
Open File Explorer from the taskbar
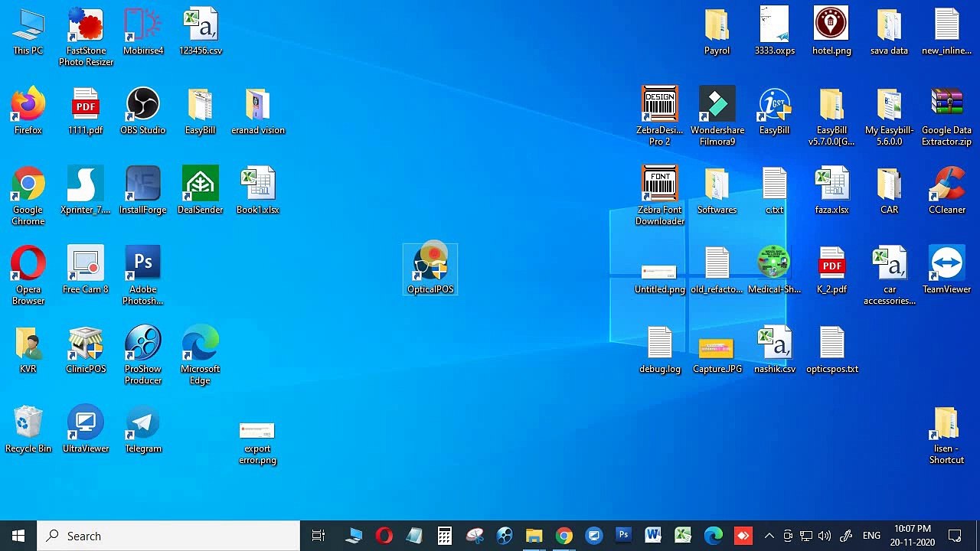[x=534, y=536]
